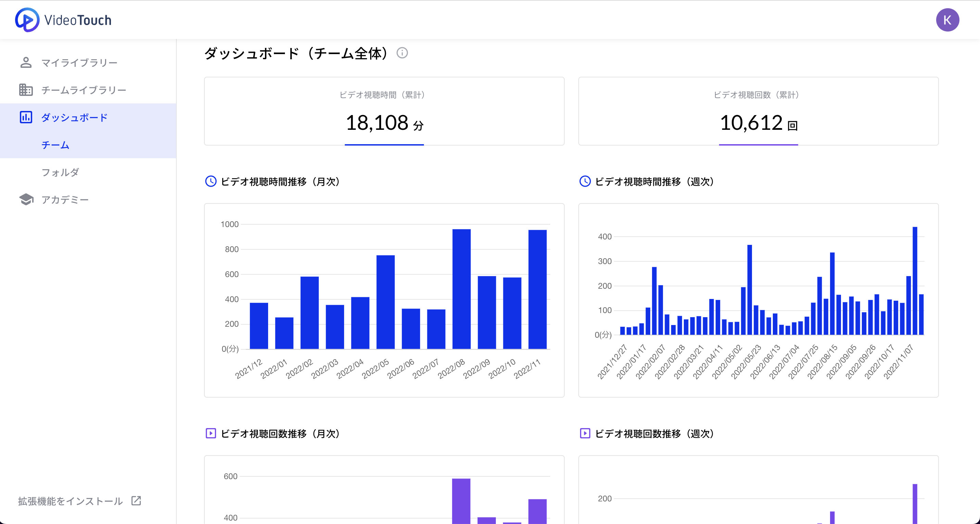This screenshot has height=524, width=980.
Task: Click the 10,612 回 view count card
Action: coord(758,111)
